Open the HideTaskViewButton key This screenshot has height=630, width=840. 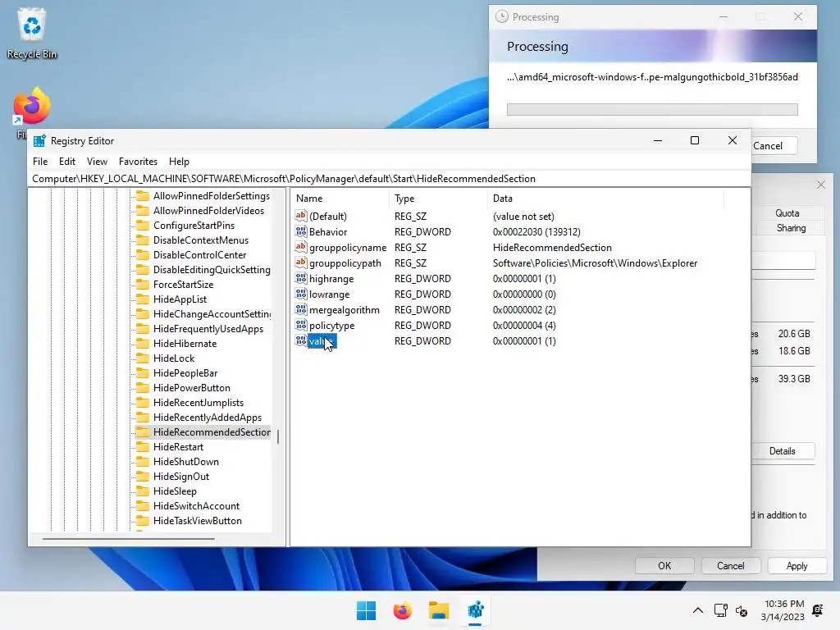(197, 521)
